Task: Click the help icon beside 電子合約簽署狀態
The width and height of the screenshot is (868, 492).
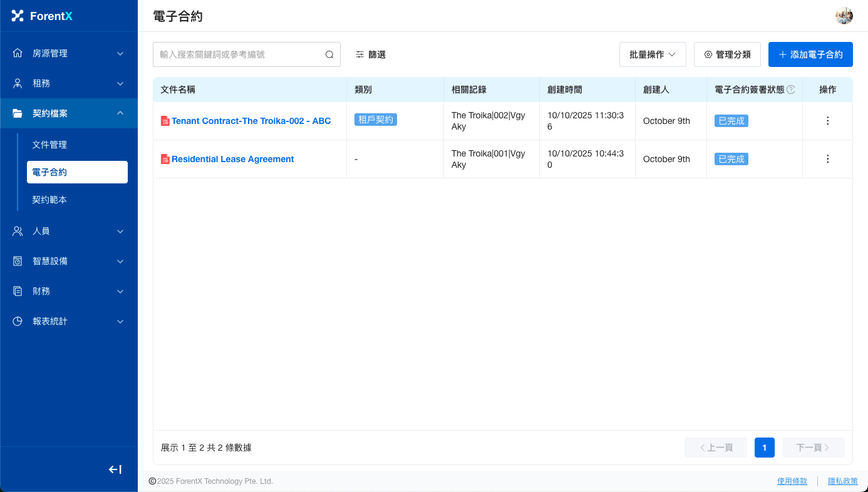Action: point(791,90)
